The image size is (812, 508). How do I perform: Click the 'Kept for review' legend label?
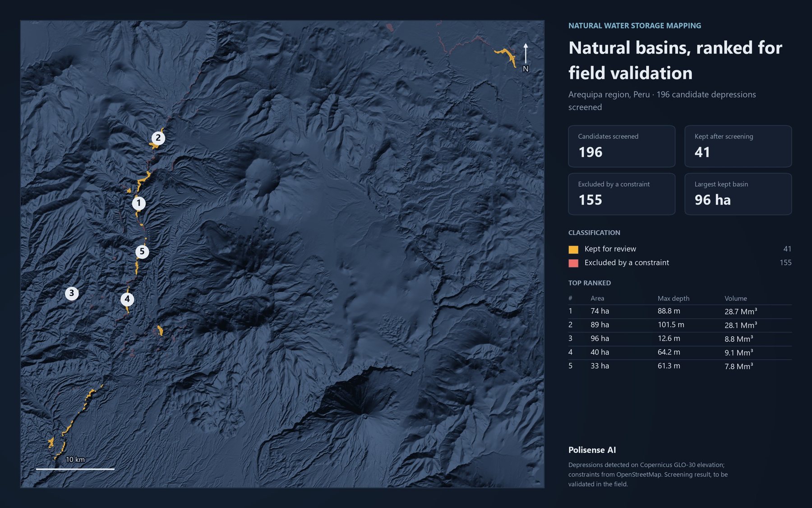tap(610, 249)
